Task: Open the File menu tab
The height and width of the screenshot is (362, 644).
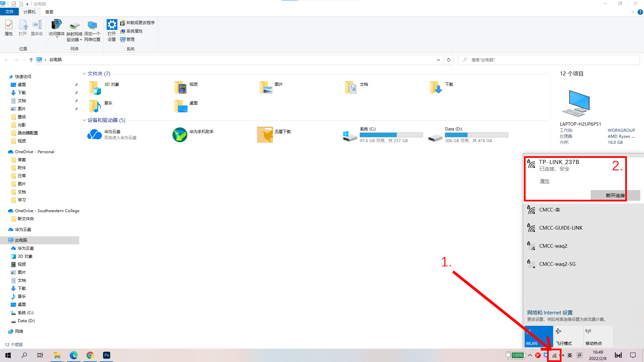Action: pyautogui.click(x=9, y=12)
